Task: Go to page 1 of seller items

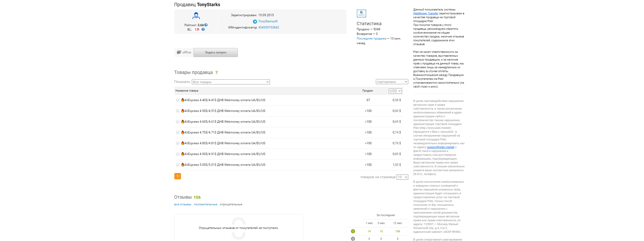Action: [x=177, y=176]
